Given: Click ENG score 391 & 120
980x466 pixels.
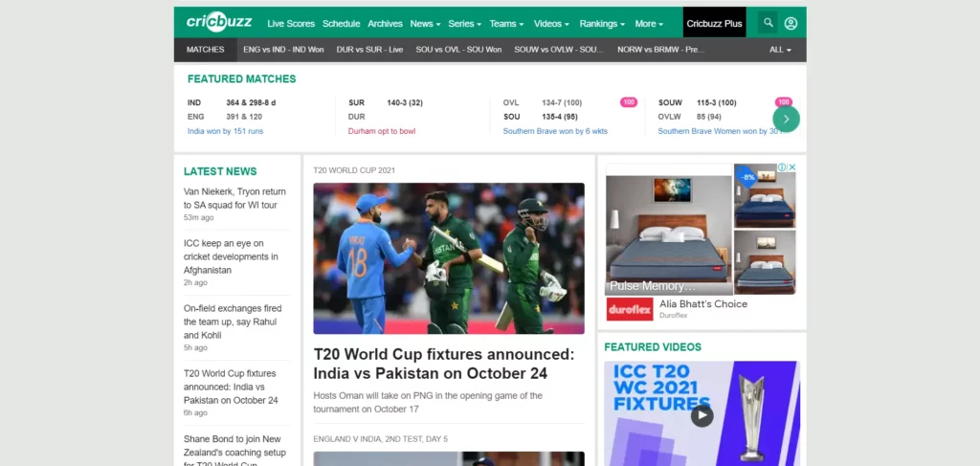Looking at the screenshot, I should (x=244, y=116).
